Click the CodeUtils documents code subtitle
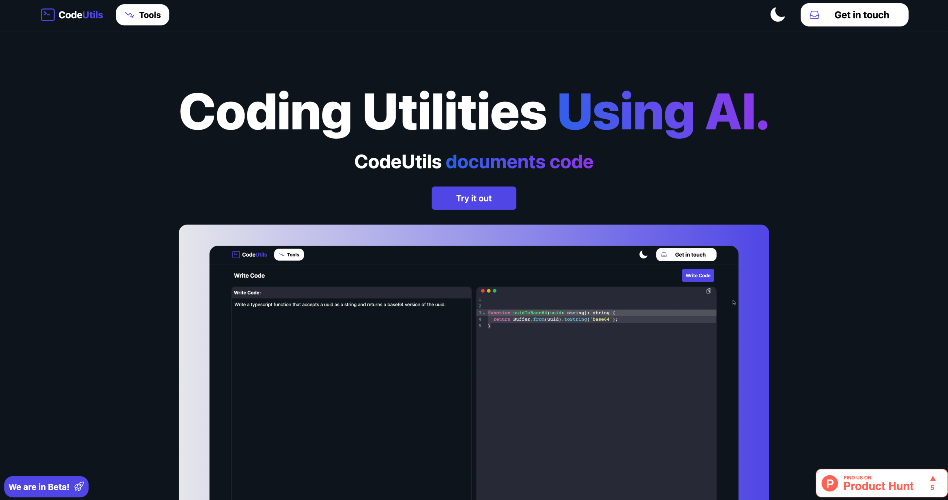 coord(474,161)
